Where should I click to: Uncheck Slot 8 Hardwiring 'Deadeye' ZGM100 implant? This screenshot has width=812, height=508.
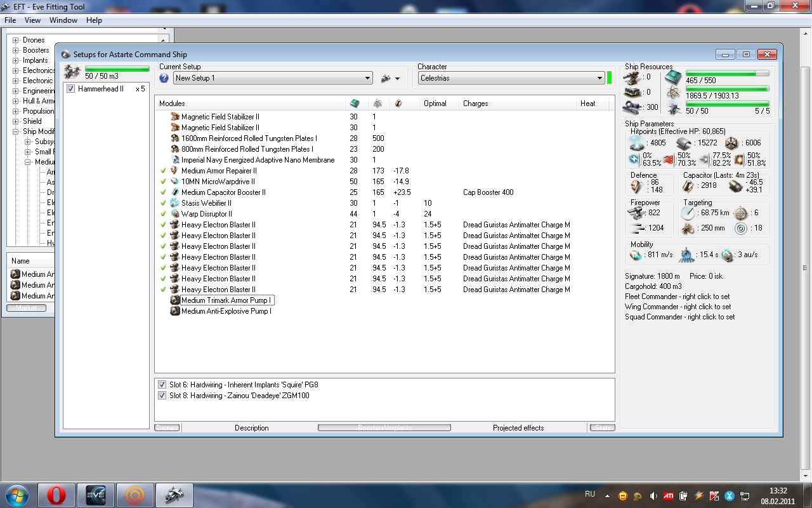162,396
